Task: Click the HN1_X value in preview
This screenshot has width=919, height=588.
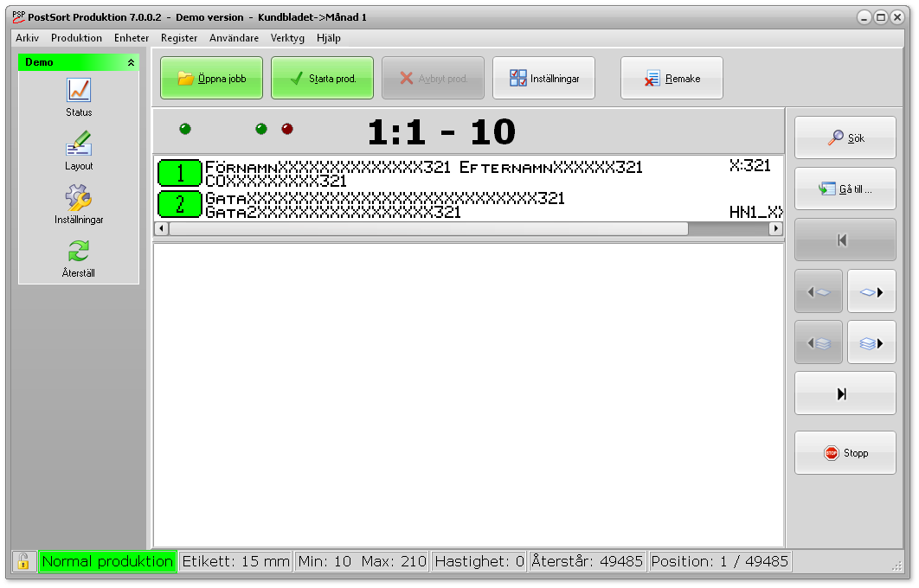Action: click(x=756, y=212)
